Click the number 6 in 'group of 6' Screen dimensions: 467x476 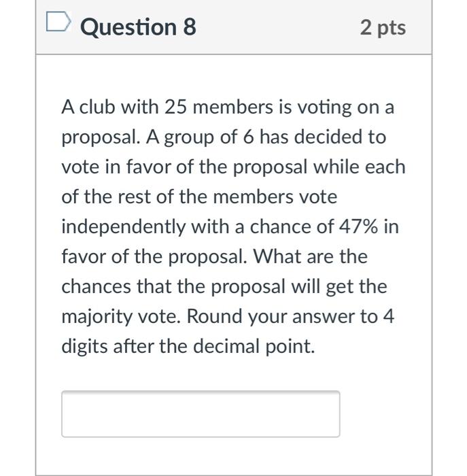(248, 137)
